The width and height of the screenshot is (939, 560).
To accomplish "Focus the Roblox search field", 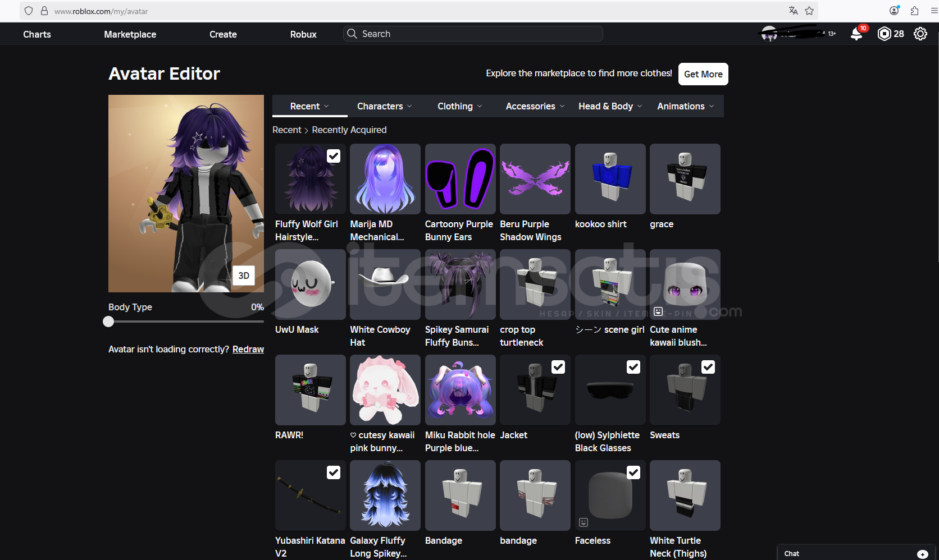I will point(473,34).
